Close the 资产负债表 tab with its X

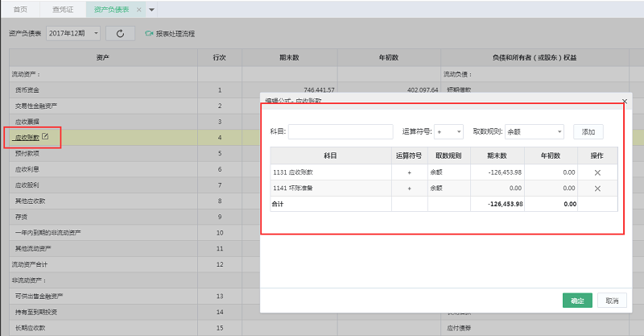pos(139,9)
